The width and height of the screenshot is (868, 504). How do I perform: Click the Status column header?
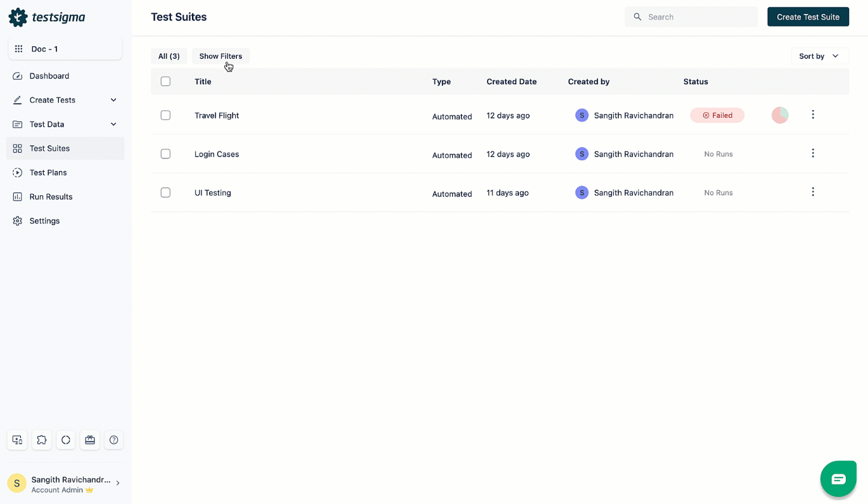point(696,82)
